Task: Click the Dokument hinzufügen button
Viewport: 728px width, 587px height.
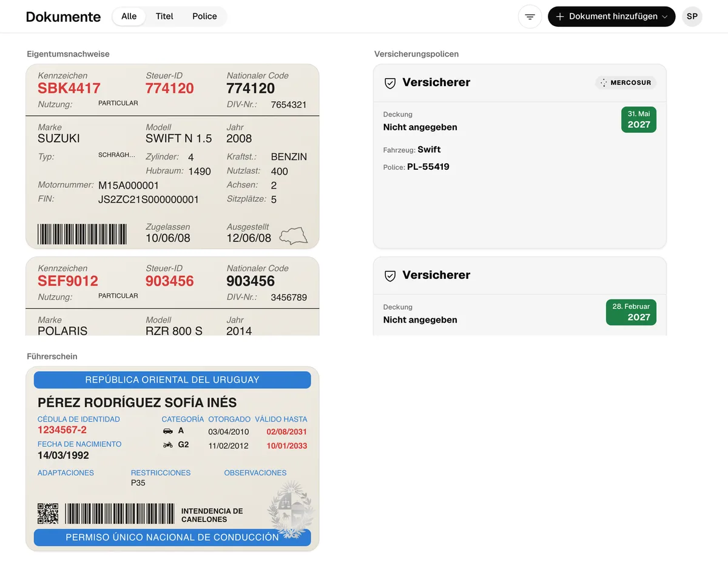Action: 612,16
